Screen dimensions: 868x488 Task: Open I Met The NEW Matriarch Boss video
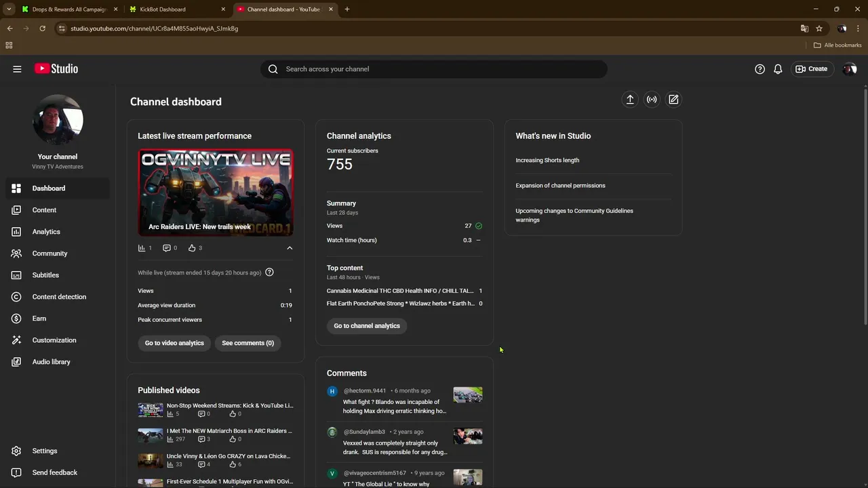tap(229, 430)
